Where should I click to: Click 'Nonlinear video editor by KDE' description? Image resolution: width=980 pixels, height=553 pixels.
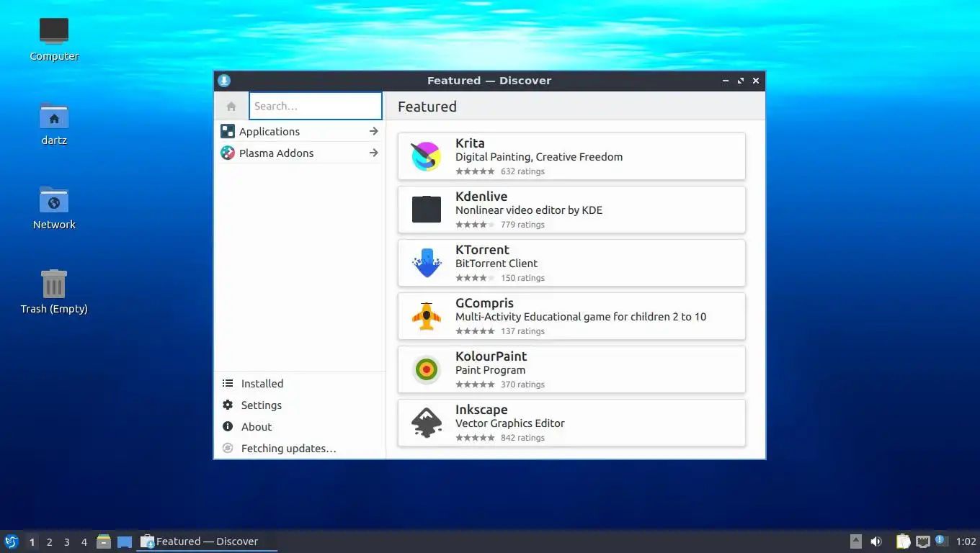pyautogui.click(x=529, y=210)
